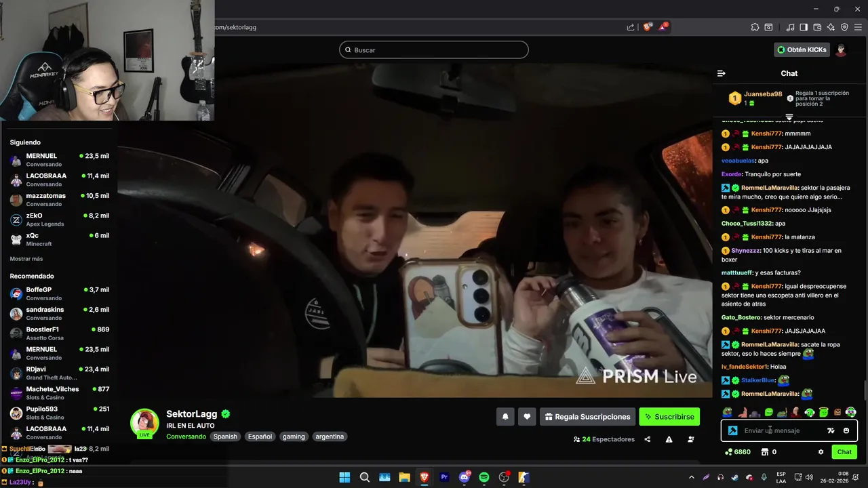The height and width of the screenshot is (488, 868).
Task: Open taskbar Search icon
Action: 364,477
